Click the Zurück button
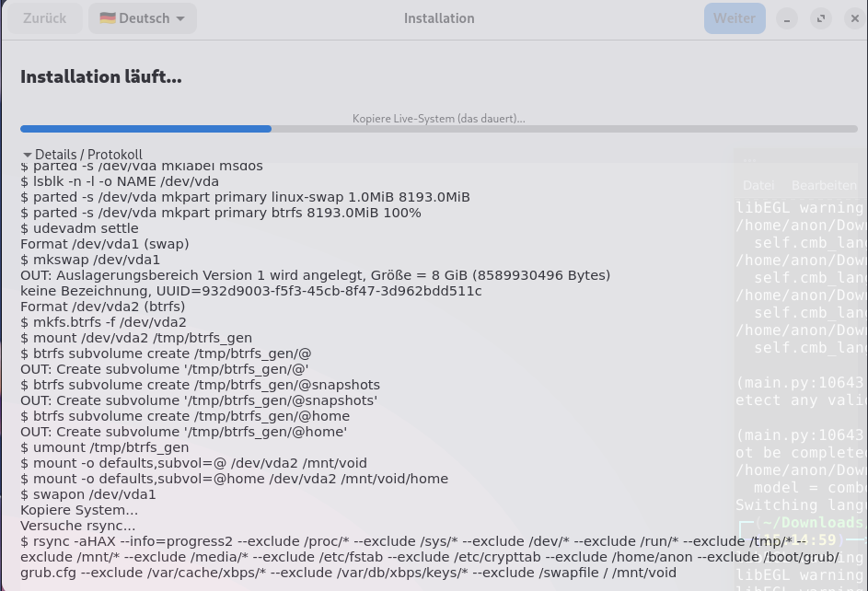 click(43, 18)
